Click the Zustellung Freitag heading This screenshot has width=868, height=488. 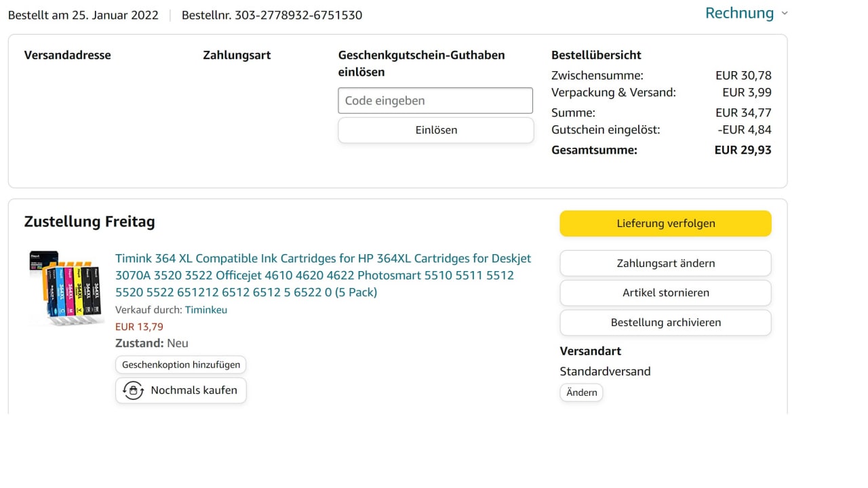[90, 222]
